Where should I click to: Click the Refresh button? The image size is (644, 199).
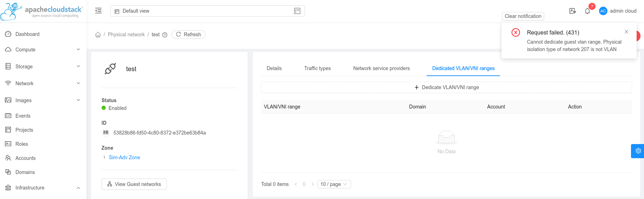188,35
